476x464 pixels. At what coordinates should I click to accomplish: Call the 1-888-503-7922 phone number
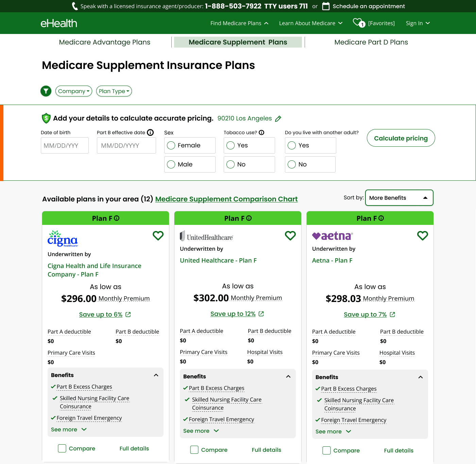point(233,6)
